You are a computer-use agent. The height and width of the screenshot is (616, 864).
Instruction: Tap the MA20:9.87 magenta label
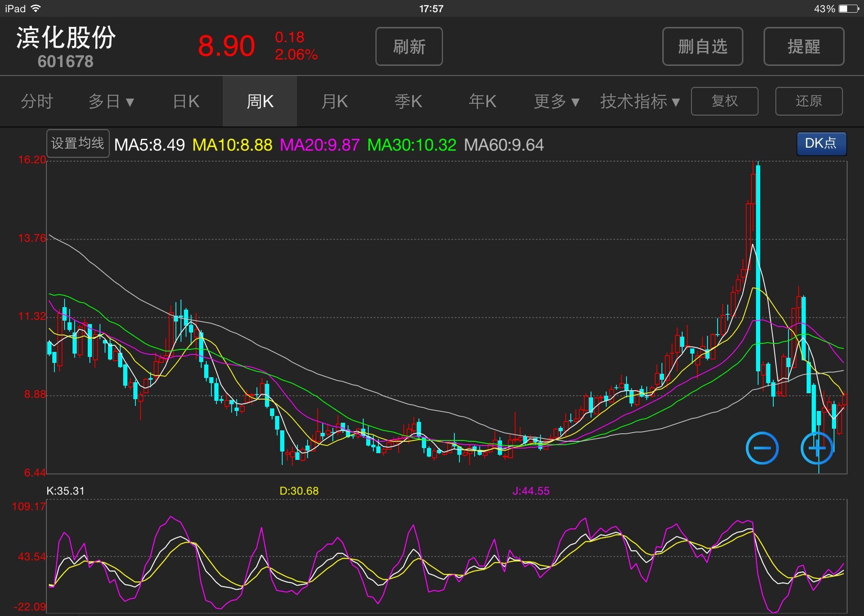(x=320, y=145)
